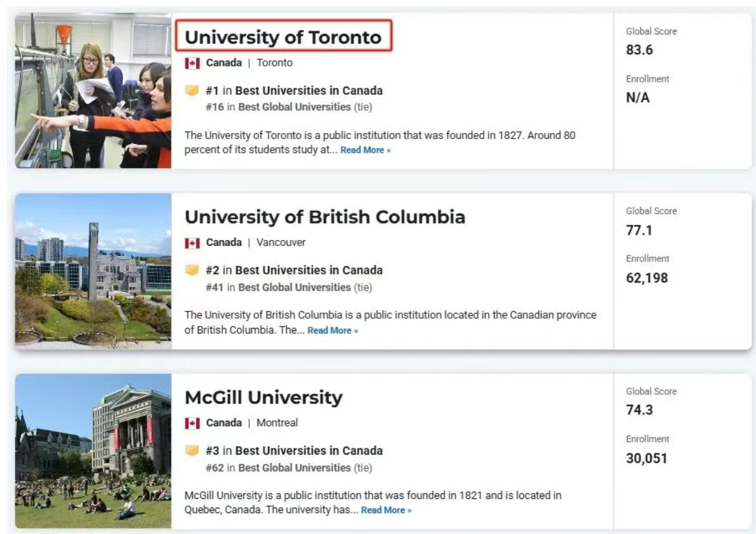Viewport: 756px width, 534px height.
Task: Click Read More on University of Toronto description
Action: (x=366, y=150)
